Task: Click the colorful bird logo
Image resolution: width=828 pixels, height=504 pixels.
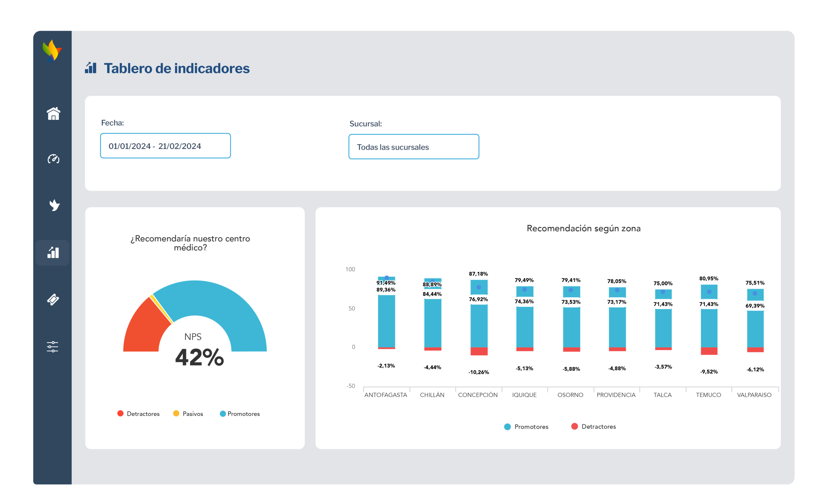Action: point(52,51)
